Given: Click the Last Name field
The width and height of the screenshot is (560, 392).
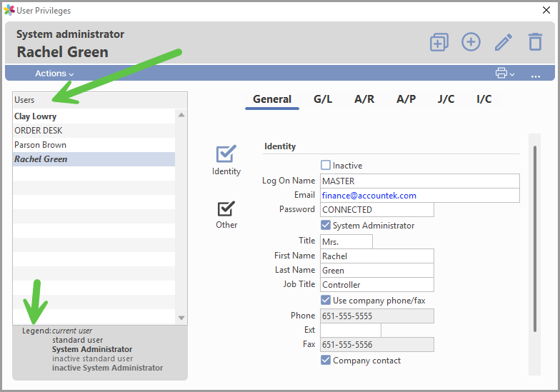Looking at the screenshot, I should pyautogui.click(x=377, y=270).
